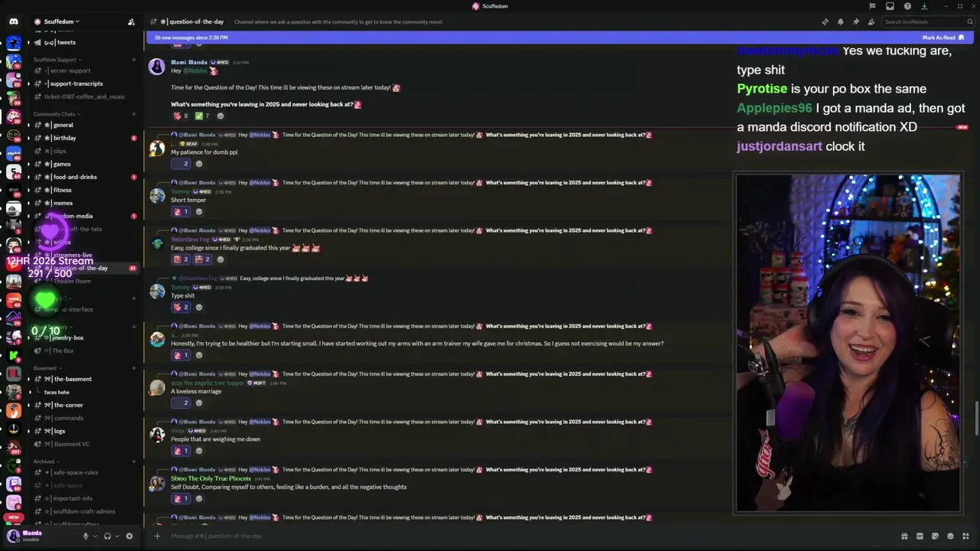Open the support-transcripts channel
This screenshot has height=551, width=980.
84,83
